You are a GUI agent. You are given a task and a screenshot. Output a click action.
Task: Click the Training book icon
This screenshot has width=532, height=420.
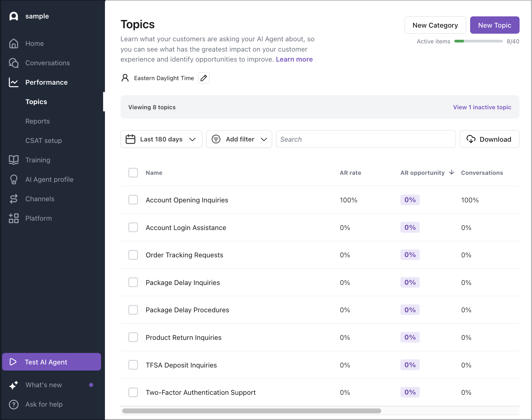click(14, 160)
